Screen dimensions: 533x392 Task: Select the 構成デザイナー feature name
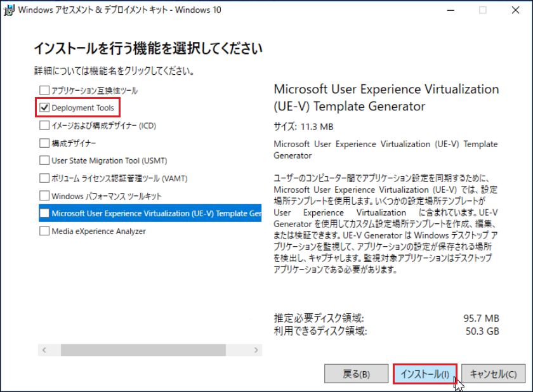coord(74,143)
